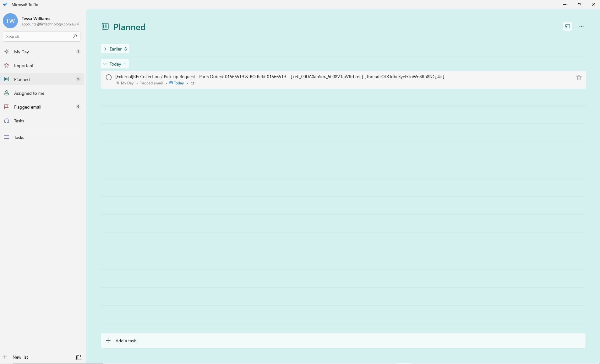Click the plus icon next to New list
The height and width of the screenshot is (364, 600).
5,357
